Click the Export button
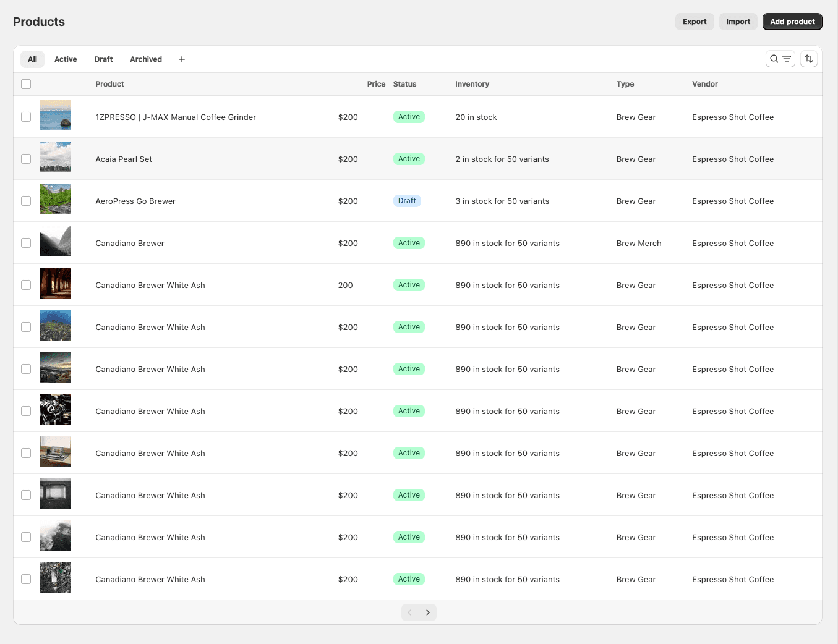The height and width of the screenshot is (644, 838). click(x=695, y=22)
